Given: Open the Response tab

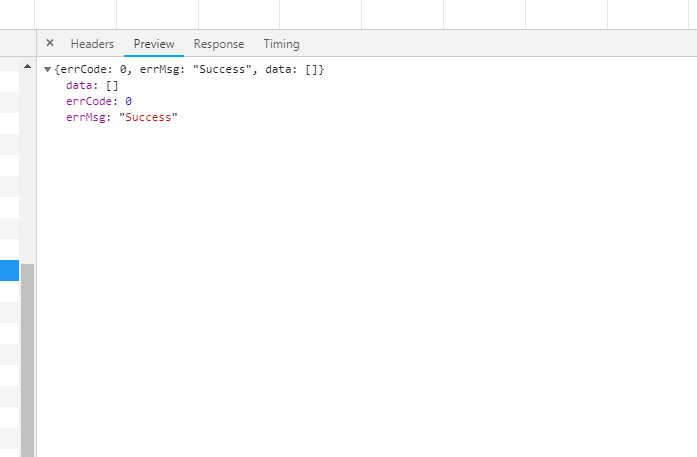Looking at the screenshot, I should click(219, 44).
